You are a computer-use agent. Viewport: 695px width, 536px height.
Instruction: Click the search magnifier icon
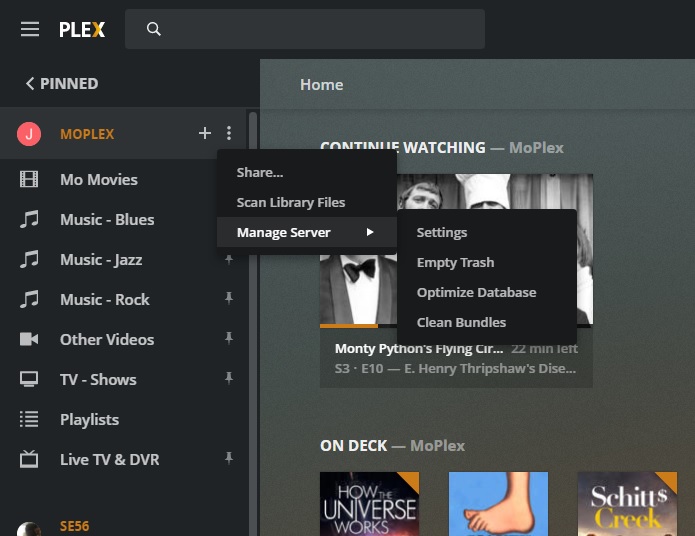153,29
